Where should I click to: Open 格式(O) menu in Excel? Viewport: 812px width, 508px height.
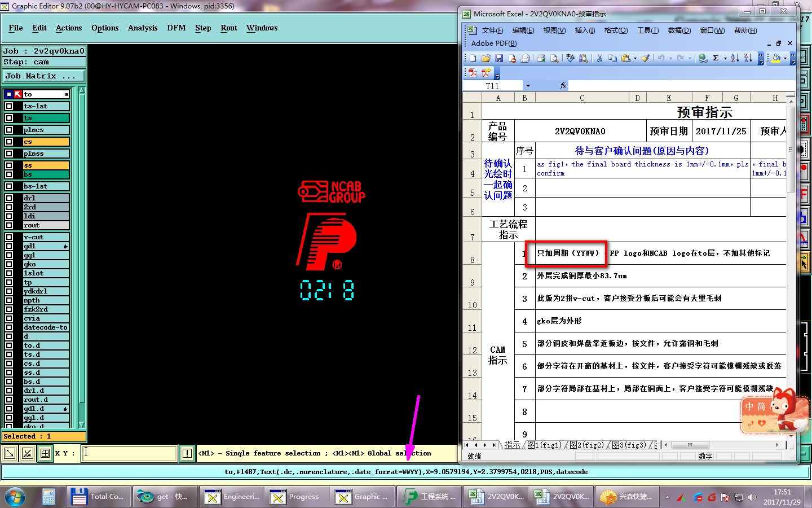click(616, 30)
